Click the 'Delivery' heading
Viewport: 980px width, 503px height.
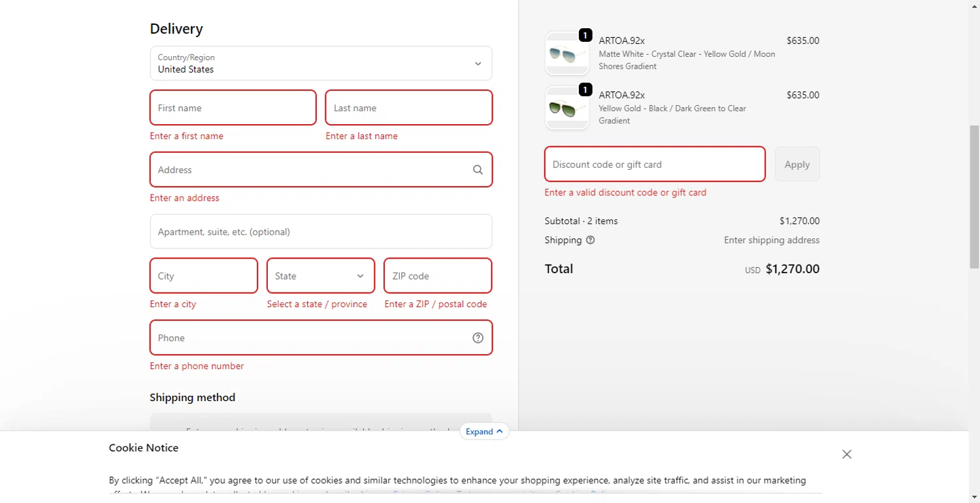tap(176, 29)
